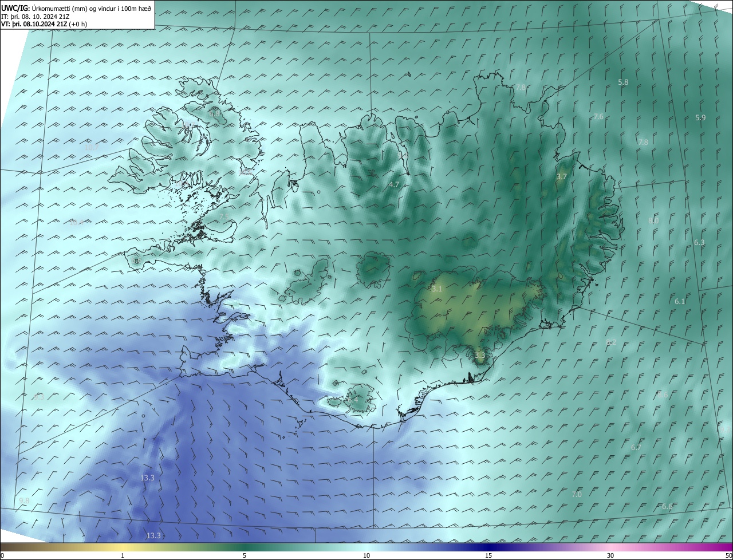Click the 'VT: þri. 08.10.2024 21Z (+0 h)' line
Image resolution: width=733 pixels, height=560 pixels.
coord(44,24)
